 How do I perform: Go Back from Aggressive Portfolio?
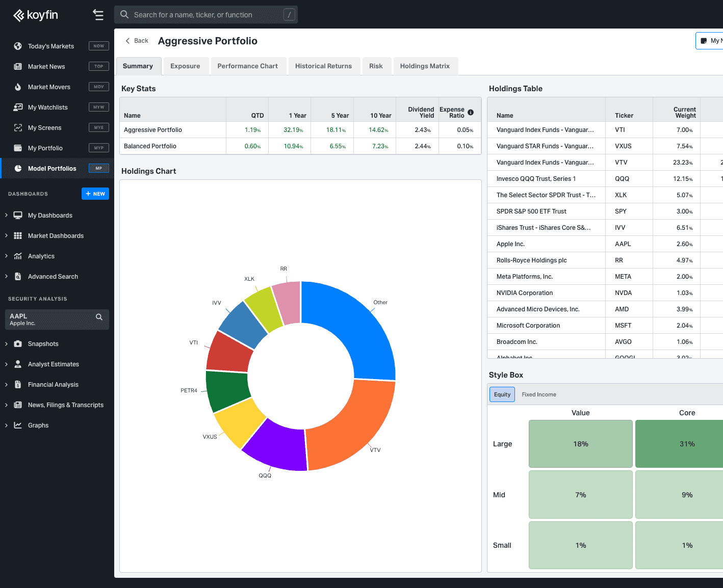[x=137, y=41]
